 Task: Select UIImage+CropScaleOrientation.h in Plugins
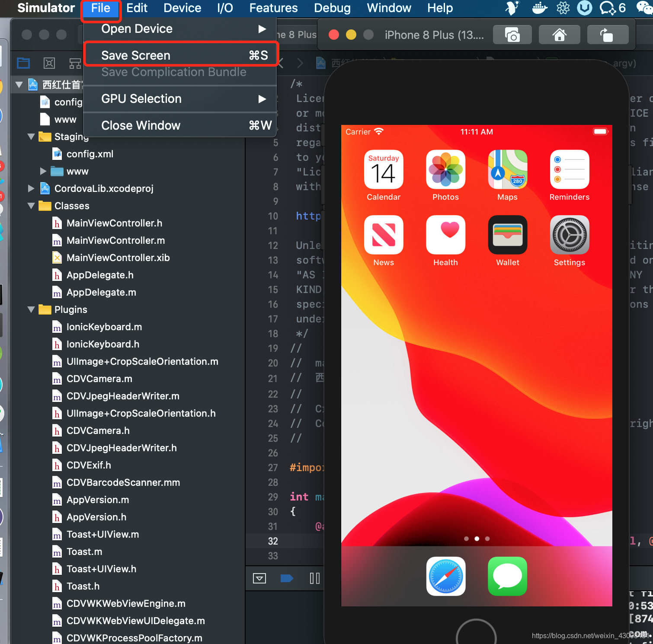click(141, 413)
